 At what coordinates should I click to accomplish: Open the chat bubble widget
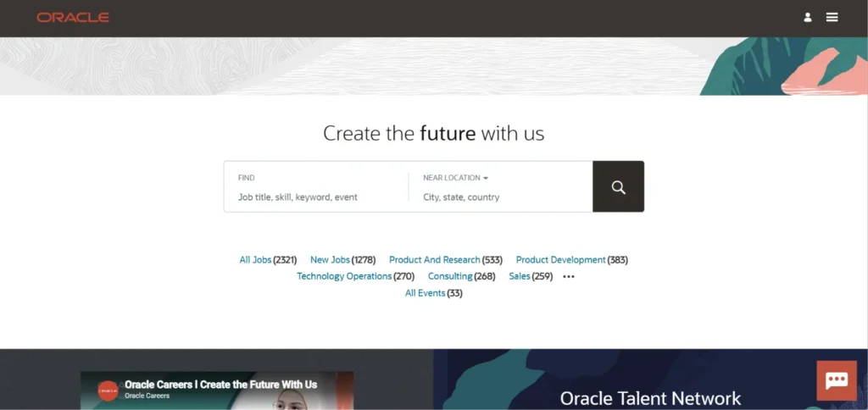[x=837, y=380]
